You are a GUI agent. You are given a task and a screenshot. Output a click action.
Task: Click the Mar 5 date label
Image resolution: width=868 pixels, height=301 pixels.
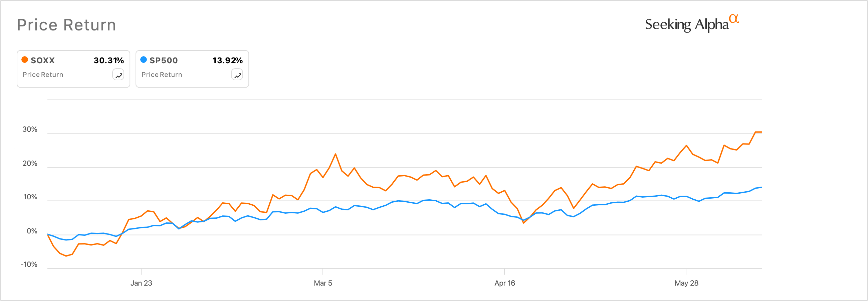tap(323, 284)
